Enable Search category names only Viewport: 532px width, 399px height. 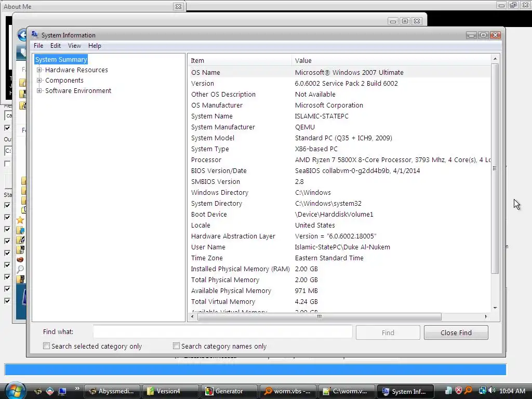[176, 345]
